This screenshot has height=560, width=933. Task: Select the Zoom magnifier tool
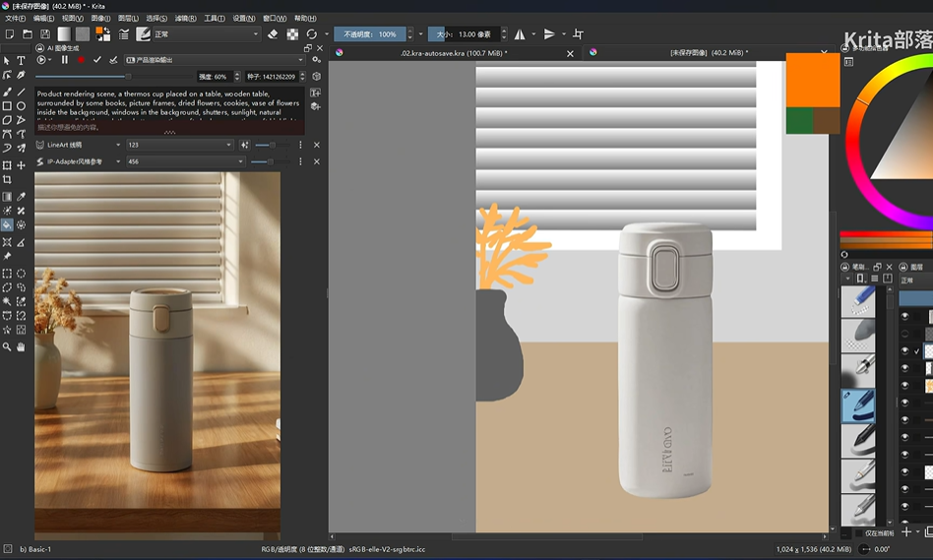click(x=7, y=346)
